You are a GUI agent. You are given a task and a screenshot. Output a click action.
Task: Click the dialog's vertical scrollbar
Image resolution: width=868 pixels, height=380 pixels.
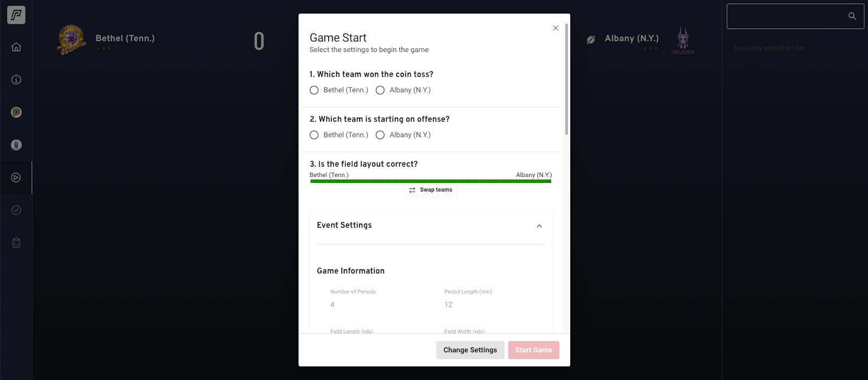point(566,79)
